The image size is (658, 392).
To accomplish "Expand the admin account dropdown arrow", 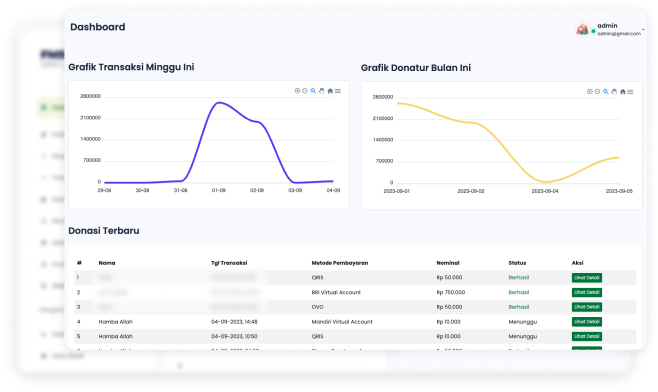I will click(x=643, y=30).
